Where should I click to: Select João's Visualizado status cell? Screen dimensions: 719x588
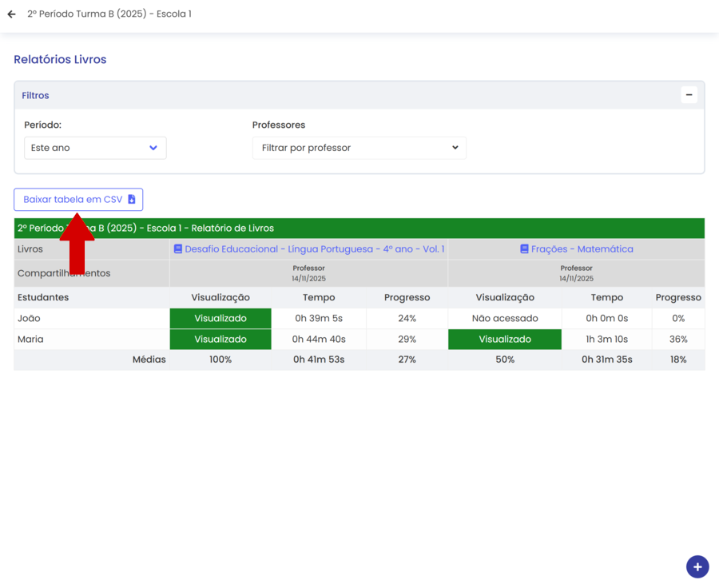220,319
